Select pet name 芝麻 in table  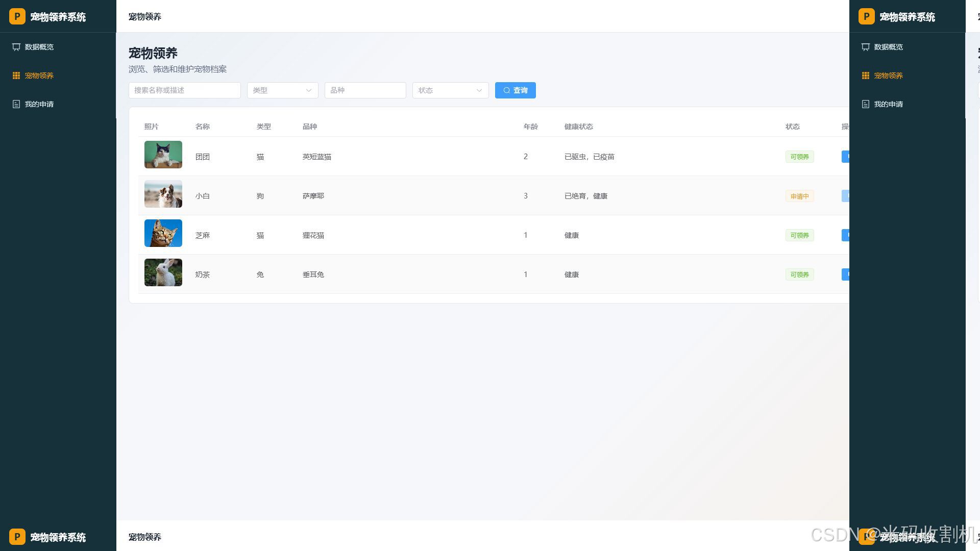[x=203, y=235]
